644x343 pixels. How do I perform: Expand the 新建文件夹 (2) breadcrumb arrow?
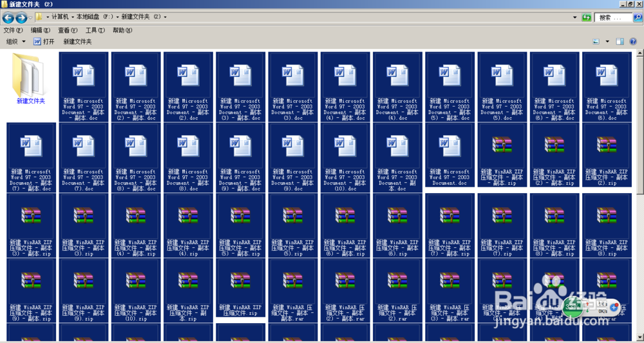(166, 17)
